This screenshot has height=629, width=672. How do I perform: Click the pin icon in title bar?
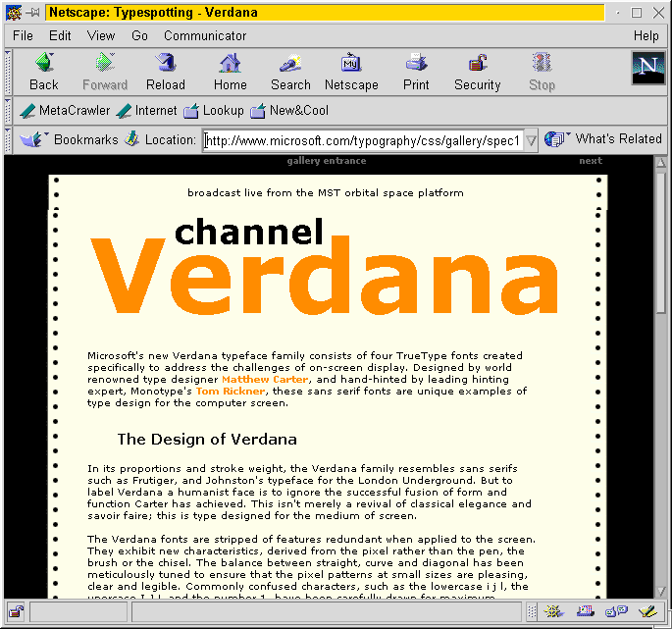32,13
